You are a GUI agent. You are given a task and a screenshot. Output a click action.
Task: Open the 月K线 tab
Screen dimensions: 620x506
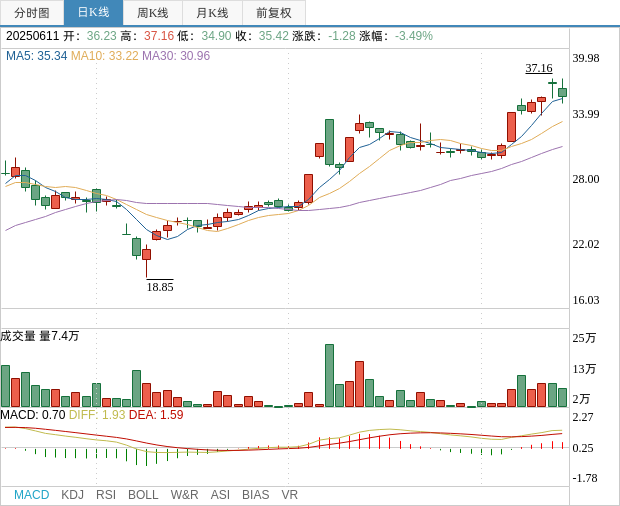click(212, 13)
